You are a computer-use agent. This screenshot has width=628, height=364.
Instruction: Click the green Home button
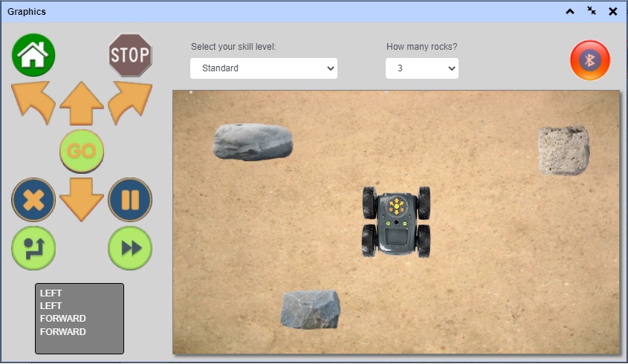(x=33, y=55)
